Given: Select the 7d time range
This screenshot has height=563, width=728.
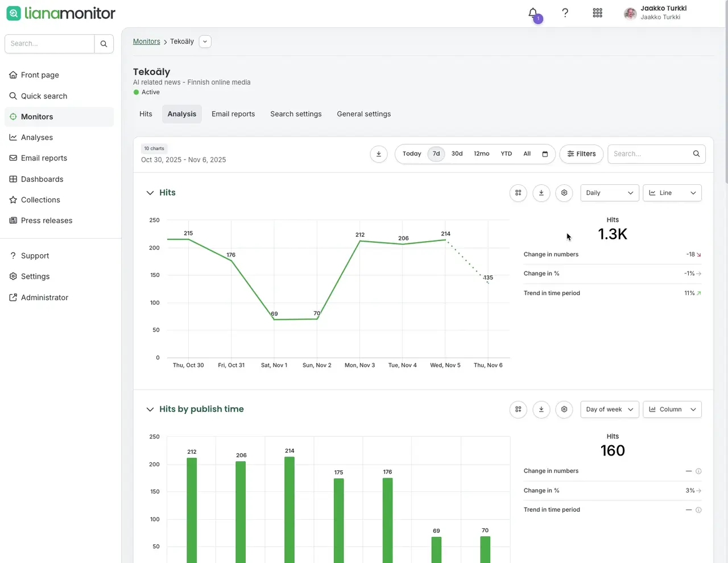Looking at the screenshot, I should pyautogui.click(x=436, y=154).
